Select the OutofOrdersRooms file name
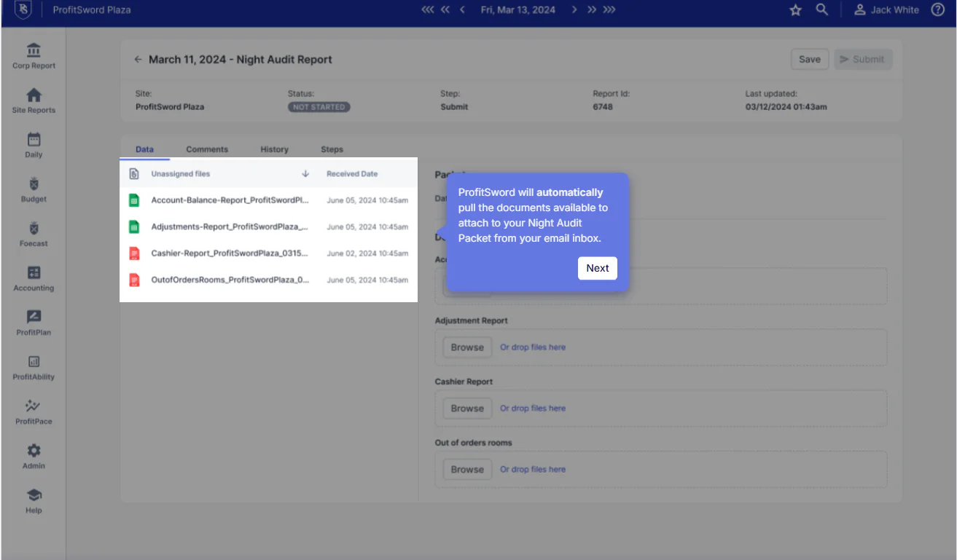Image resolution: width=957 pixels, height=560 pixels. (230, 280)
